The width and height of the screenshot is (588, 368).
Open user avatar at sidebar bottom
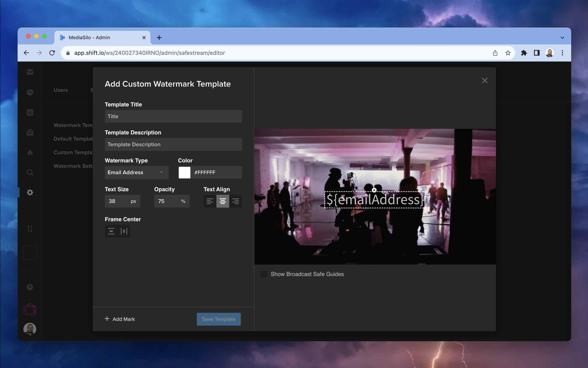pos(30,329)
